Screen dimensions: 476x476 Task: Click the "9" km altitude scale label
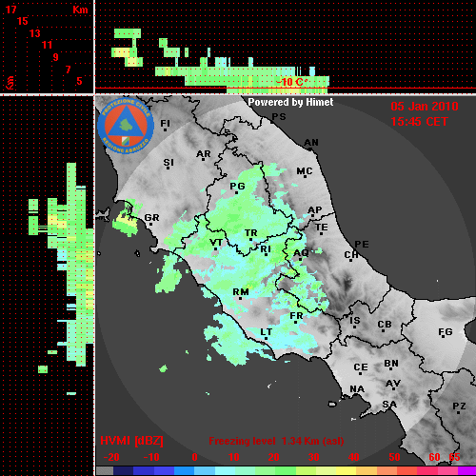pyautogui.click(x=55, y=57)
